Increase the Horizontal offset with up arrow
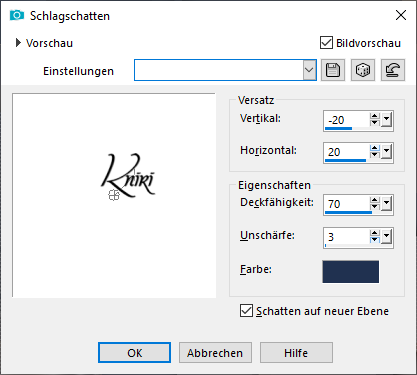This screenshot has height=375, width=417. 375,148
